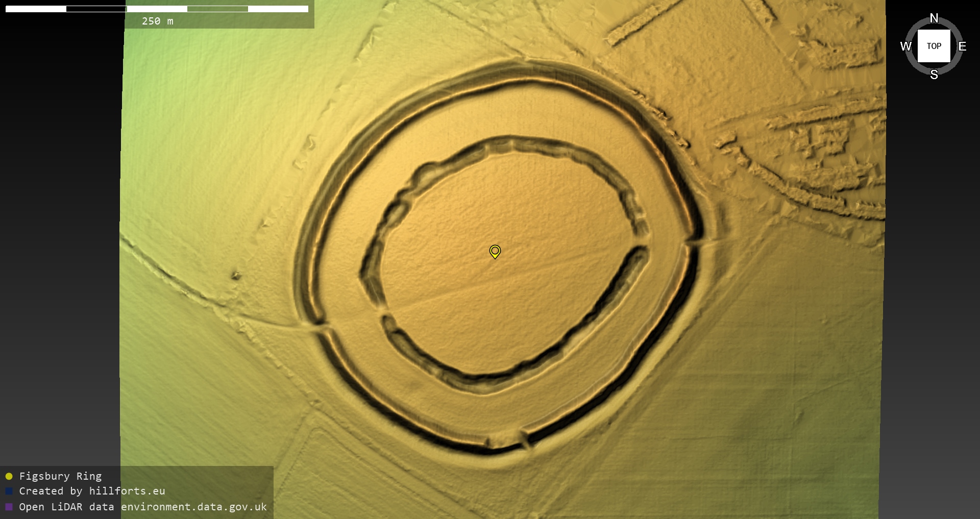The image size is (980, 519).
Task: Click the segmented scale bar at top left
Action: [157, 9]
